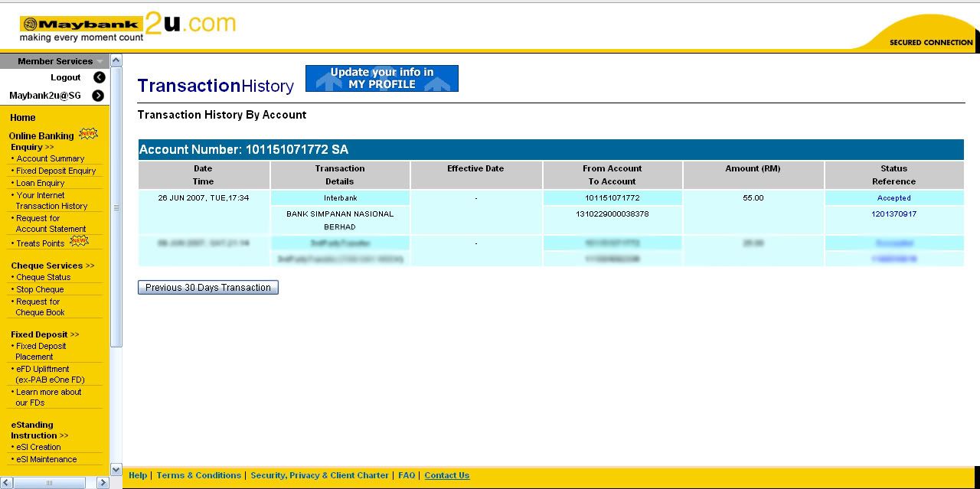Click the Update your info banner
Image resolution: width=980 pixels, height=489 pixels.
[381, 78]
